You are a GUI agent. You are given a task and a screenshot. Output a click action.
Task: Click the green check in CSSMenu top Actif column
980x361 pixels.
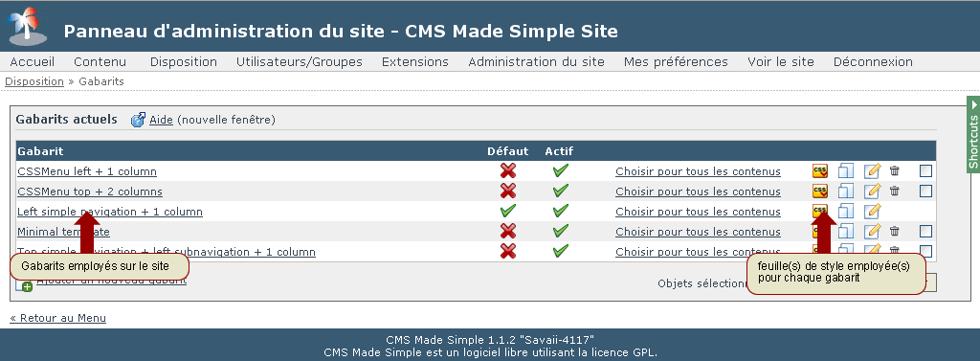click(x=561, y=191)
